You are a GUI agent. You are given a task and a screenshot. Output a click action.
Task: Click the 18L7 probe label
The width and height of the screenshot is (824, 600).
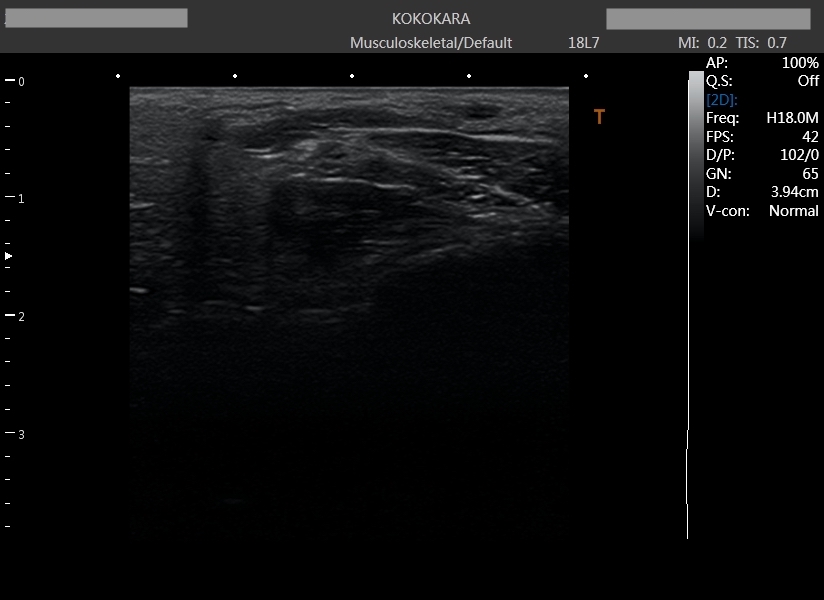583,43
